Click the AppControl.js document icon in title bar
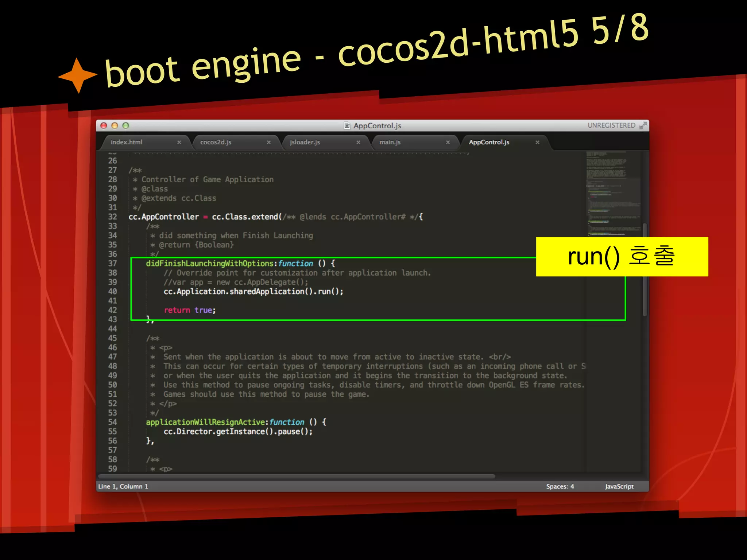This screenshot has height=560, width=747. pos(347,126)
